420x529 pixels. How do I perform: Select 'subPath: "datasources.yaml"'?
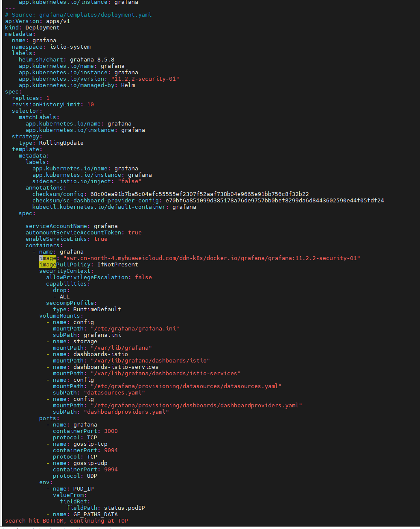tap(99, 392)
